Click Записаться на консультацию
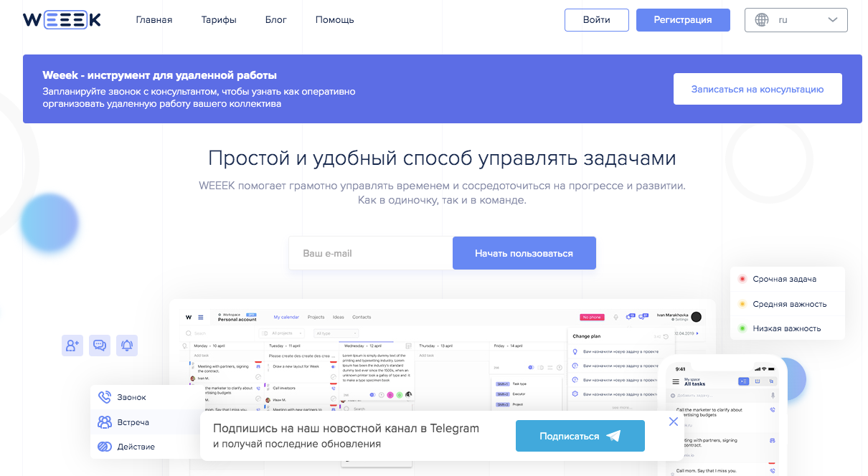The width and height of the screenshot is (868, 476). (758, 88)
